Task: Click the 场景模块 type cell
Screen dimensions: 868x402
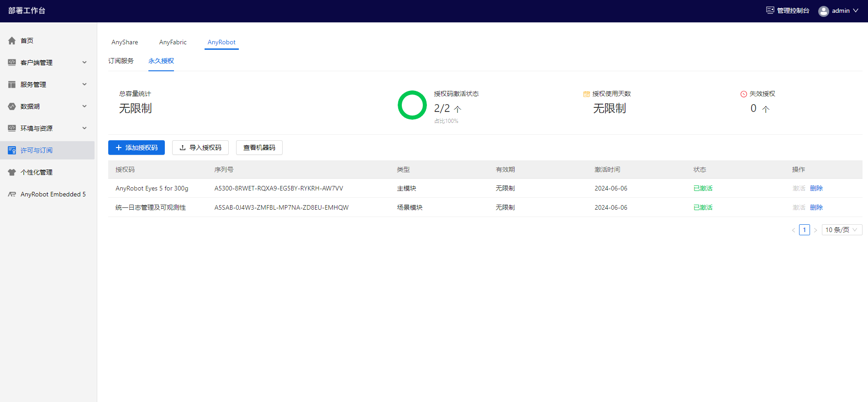Action: [410, 207]
